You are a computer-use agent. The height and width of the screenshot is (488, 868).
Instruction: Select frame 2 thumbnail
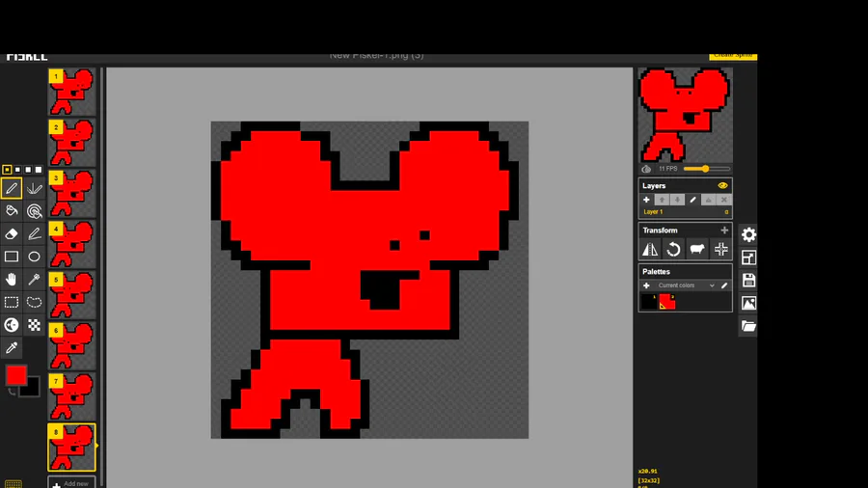tap(71, 143)
